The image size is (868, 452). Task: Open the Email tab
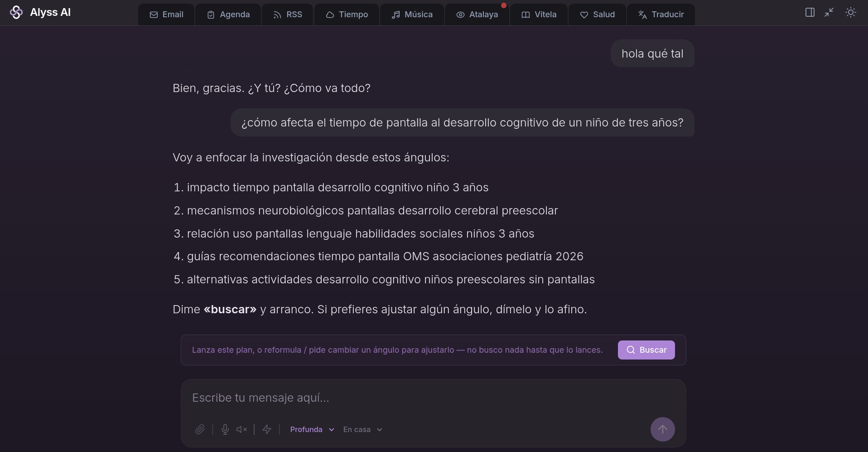[166, 15]
